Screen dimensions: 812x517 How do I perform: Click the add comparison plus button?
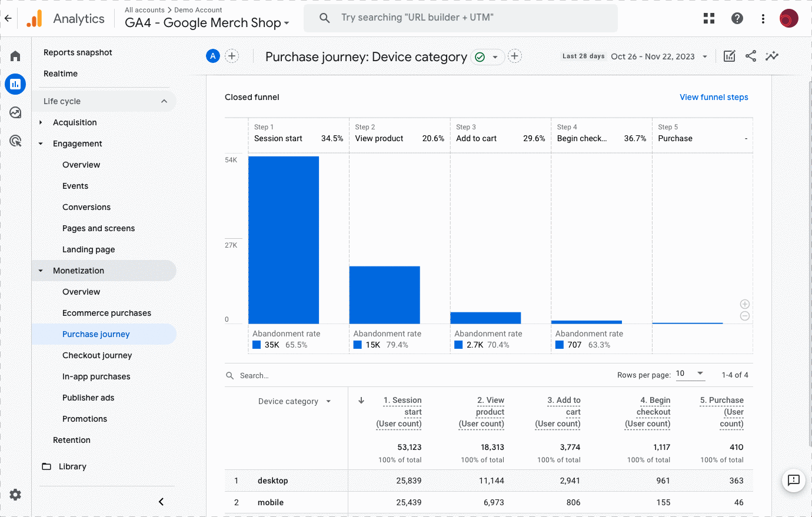232,56
